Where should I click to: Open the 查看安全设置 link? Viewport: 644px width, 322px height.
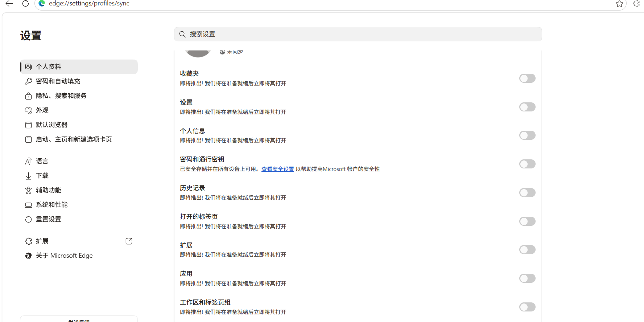(278, 169)
